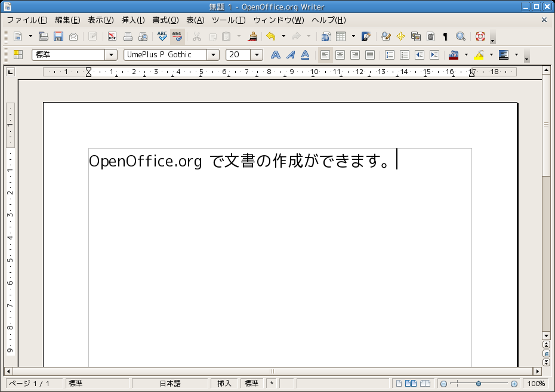Click the zoom slider in status bar
This screenshot has height=392, width=555.
[x=479, y=384]
